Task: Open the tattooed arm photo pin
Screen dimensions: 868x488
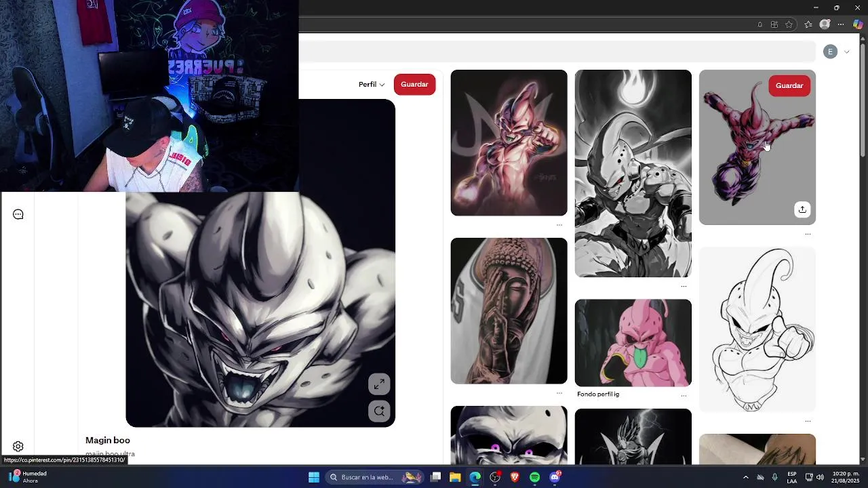Action: 757,449
